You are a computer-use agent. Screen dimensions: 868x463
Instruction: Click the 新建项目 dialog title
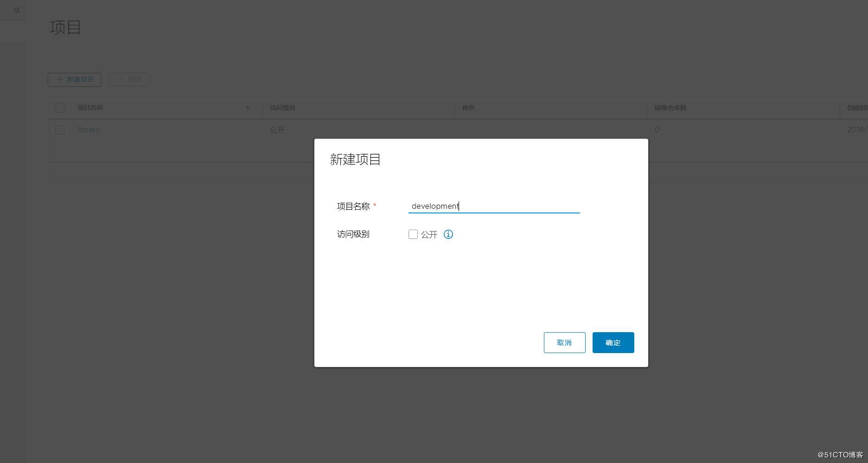click(355, 160)
